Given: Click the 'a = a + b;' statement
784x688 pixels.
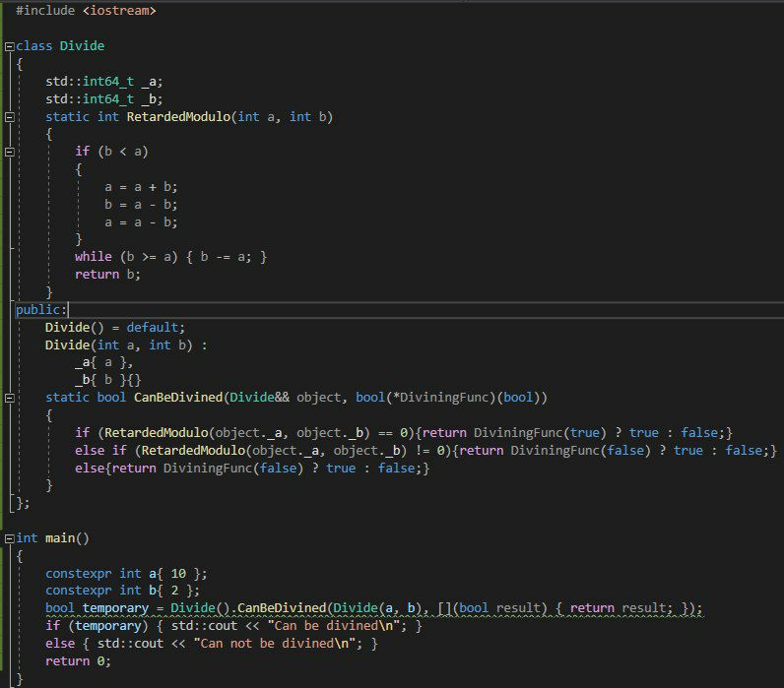Looking at the screenshot, I should tap(141, 187).
